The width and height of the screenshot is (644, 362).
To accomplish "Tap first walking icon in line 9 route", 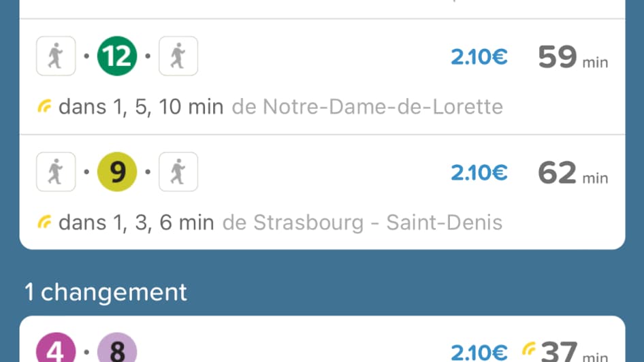I will point(56,172).
